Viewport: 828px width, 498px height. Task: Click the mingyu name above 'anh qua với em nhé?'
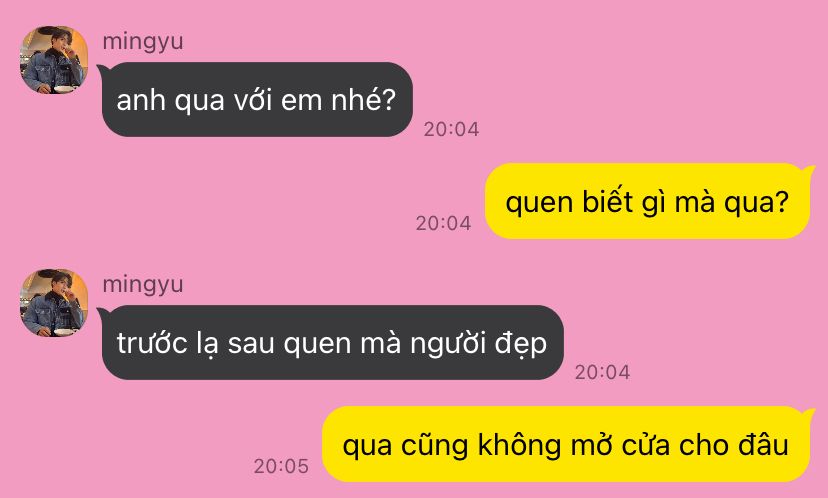point(143,42)
